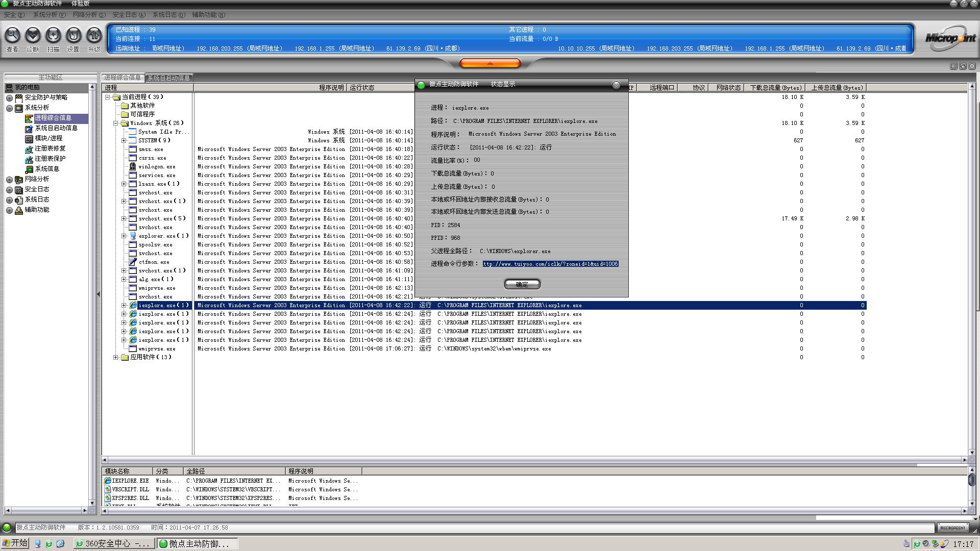980x551 pixels.
Task: Click the 升级 upgrade arrows icon
Action: point(94,36)
